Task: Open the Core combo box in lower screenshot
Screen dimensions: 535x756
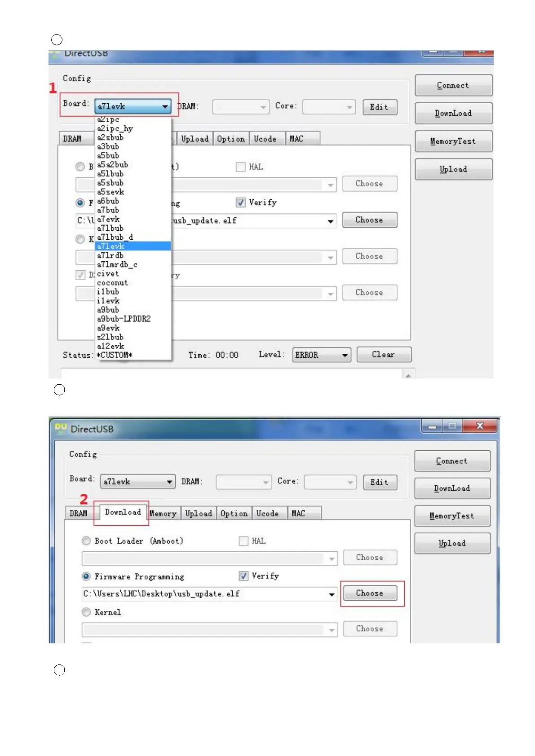Action: pos(330,482)
